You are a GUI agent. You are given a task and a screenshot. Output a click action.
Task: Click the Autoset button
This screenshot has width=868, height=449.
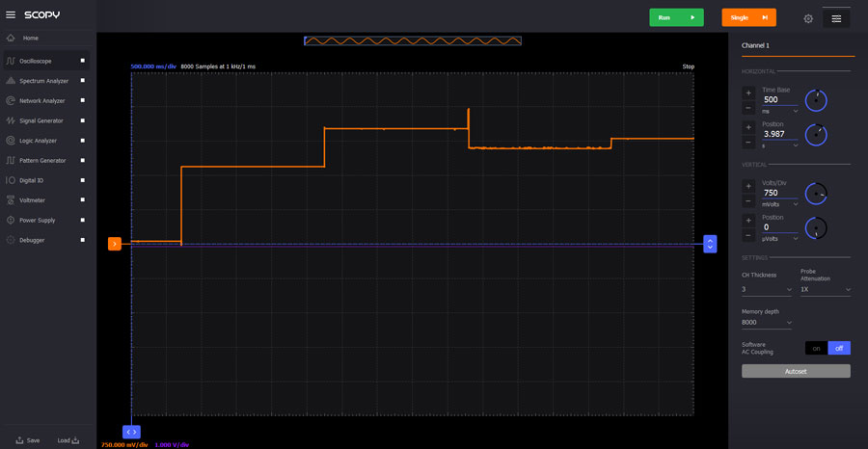796,371
